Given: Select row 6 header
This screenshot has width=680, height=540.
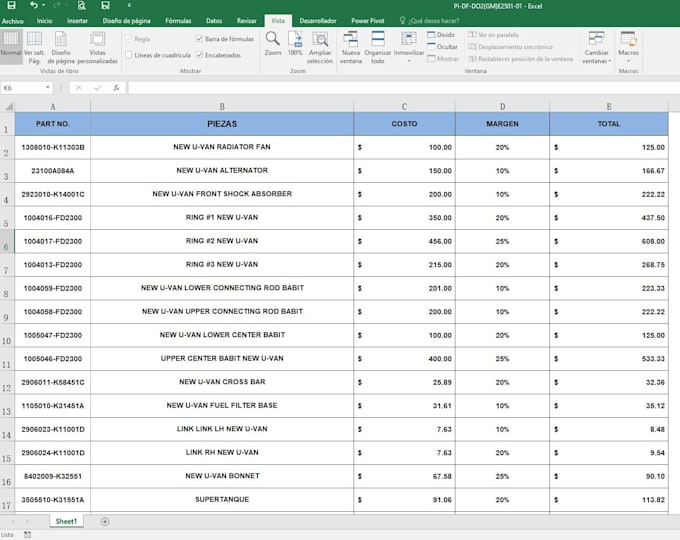Looking at the screenshot, I should (x=7, y=242).
